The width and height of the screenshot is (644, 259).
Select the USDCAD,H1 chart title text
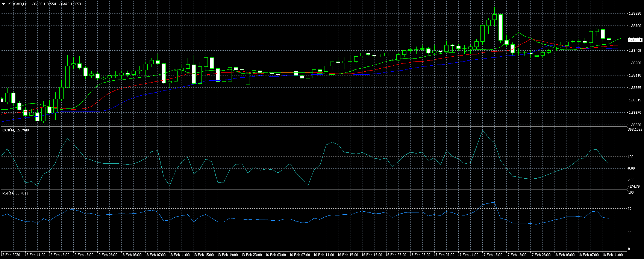17,4
